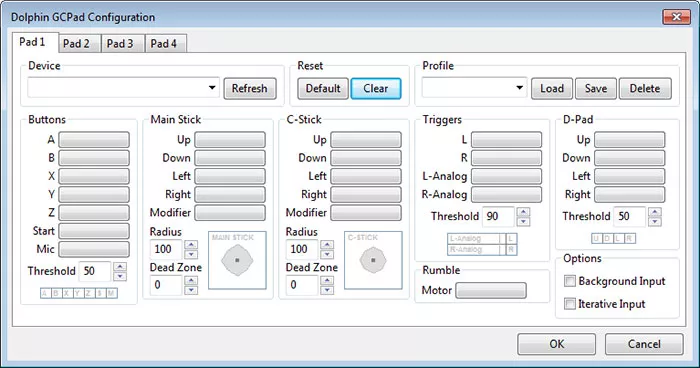Assign a key to button Z
Viewport: 700px width, 368px height.
coord(94,213)
